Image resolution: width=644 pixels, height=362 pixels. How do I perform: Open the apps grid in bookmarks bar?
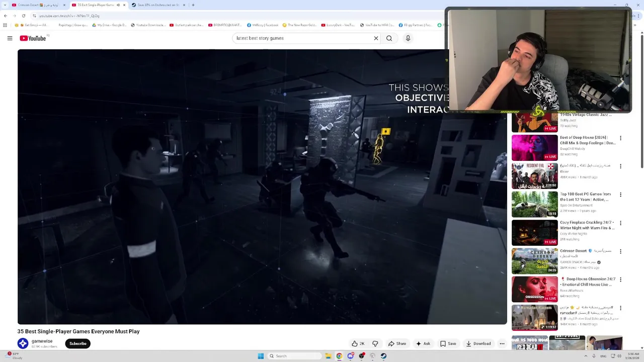[5, 25]
